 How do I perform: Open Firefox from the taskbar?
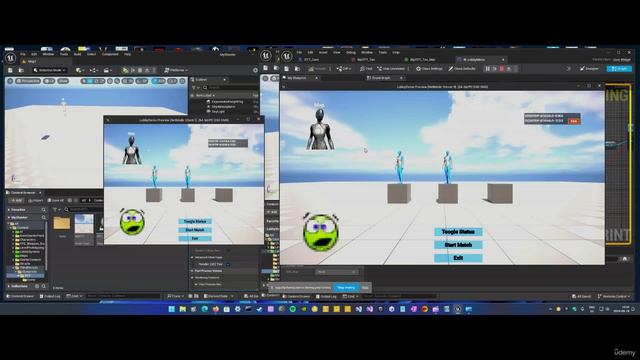216,309
